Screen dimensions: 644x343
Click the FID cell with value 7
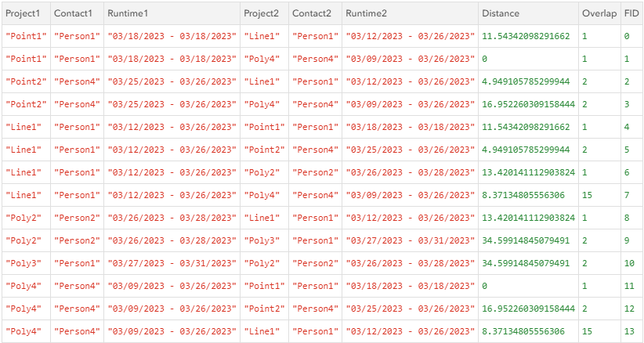(x=627, y=195)
